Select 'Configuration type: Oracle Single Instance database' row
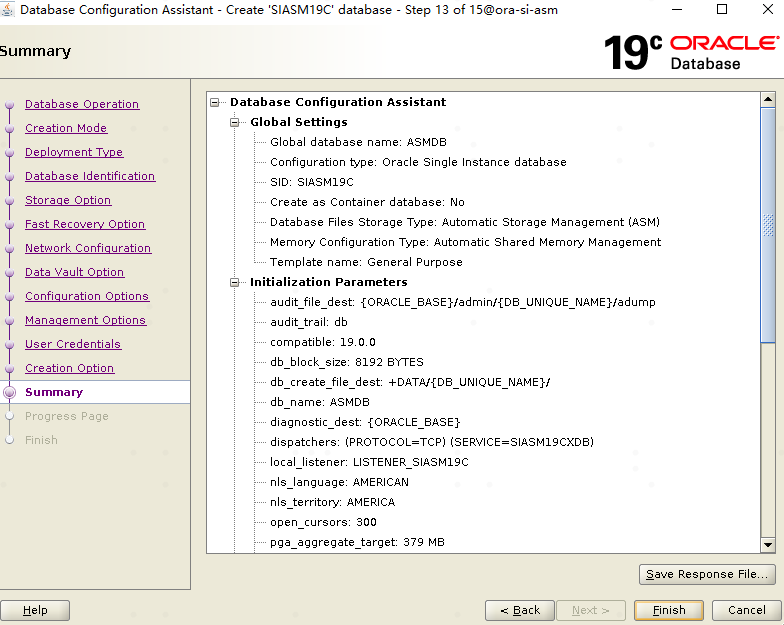Image resolution: width=784 pixels, height=625 pixels. 418,162
